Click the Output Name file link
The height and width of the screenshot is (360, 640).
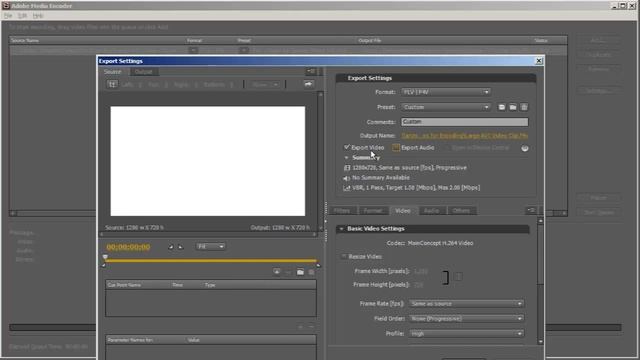point(464,136)
